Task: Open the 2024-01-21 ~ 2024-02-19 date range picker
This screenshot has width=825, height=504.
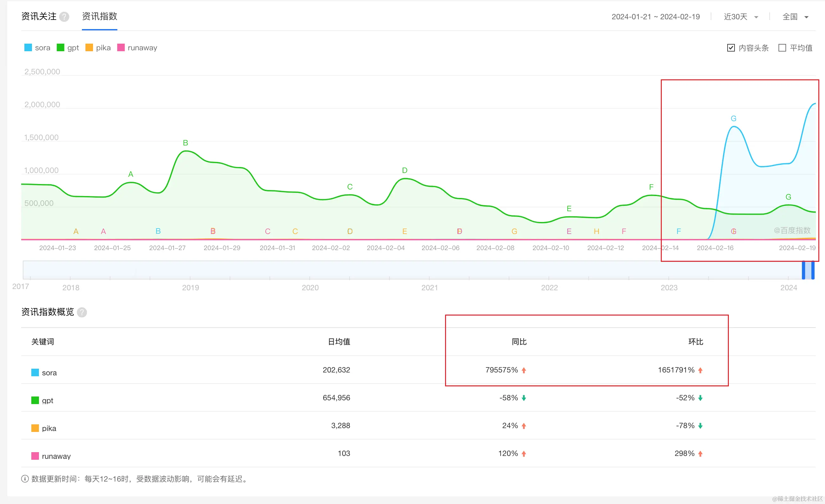Action: 655,17
